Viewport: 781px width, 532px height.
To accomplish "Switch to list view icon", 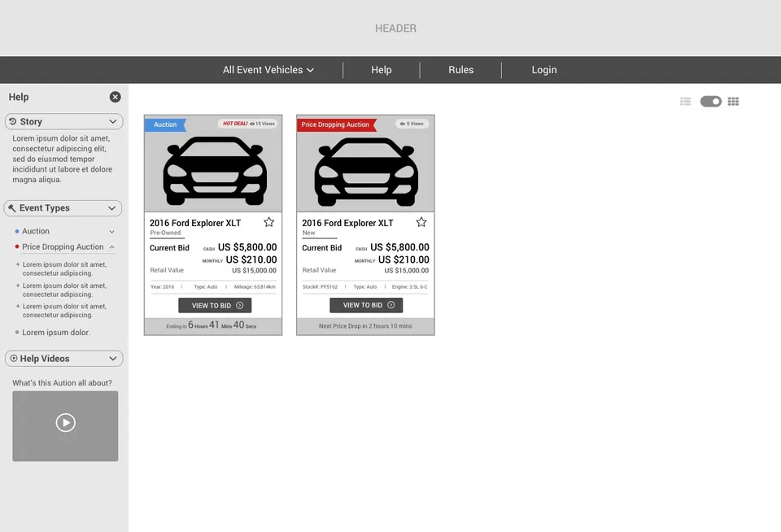I will (x=685, y=102).
